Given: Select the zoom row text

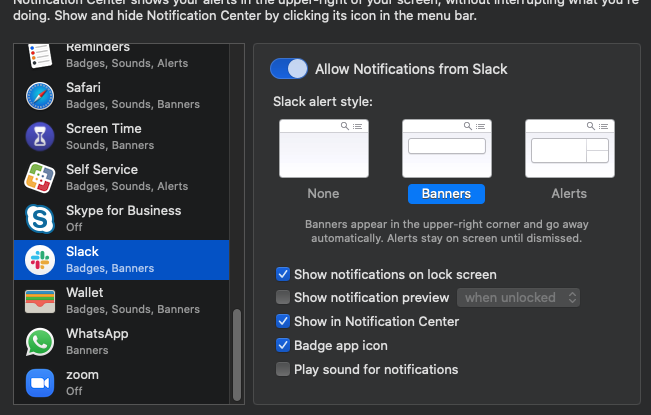Looking at the screenshot, I should tap(83, 375).
